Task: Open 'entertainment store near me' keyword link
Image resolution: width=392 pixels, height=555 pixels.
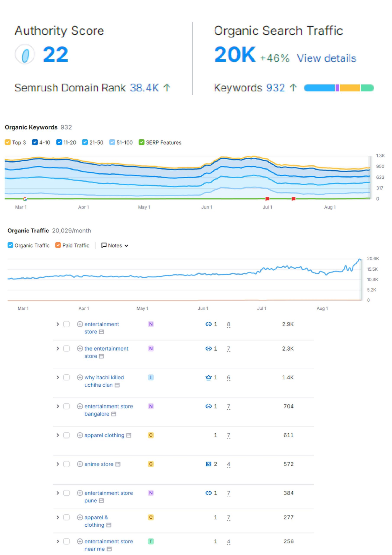Action: (x=109, y=545)
